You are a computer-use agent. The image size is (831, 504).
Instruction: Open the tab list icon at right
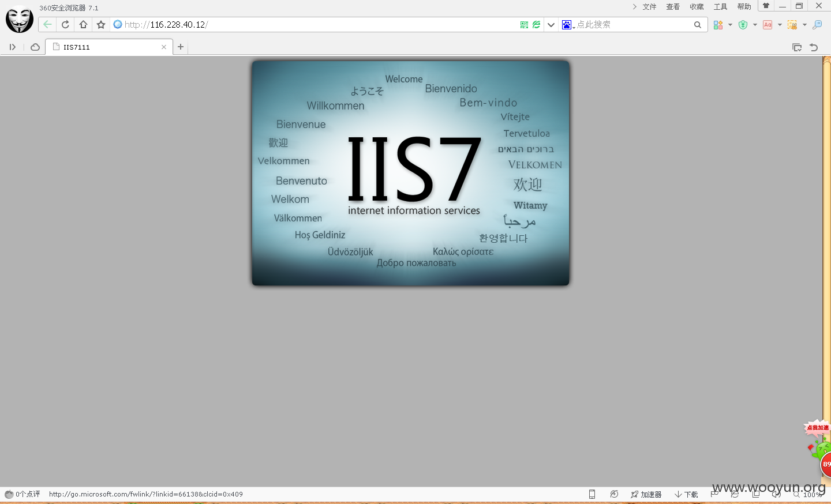point(797,47)
